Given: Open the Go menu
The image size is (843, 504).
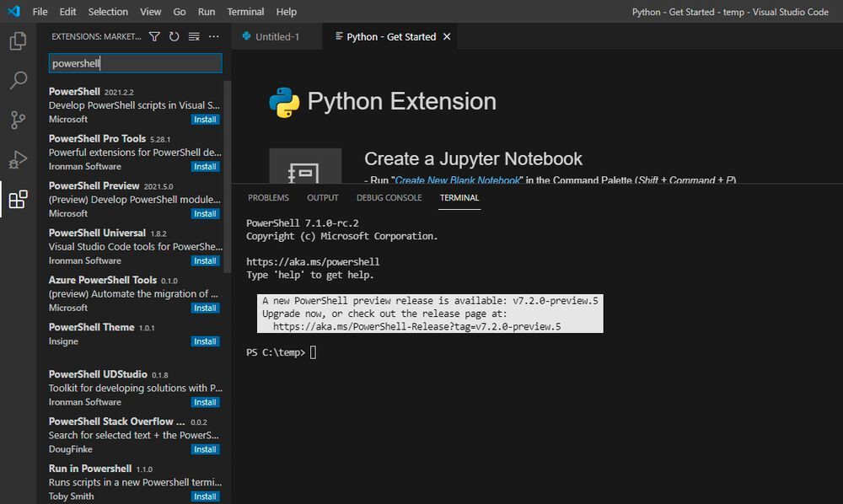Looking at the screenshot, I should pos(180,11).
